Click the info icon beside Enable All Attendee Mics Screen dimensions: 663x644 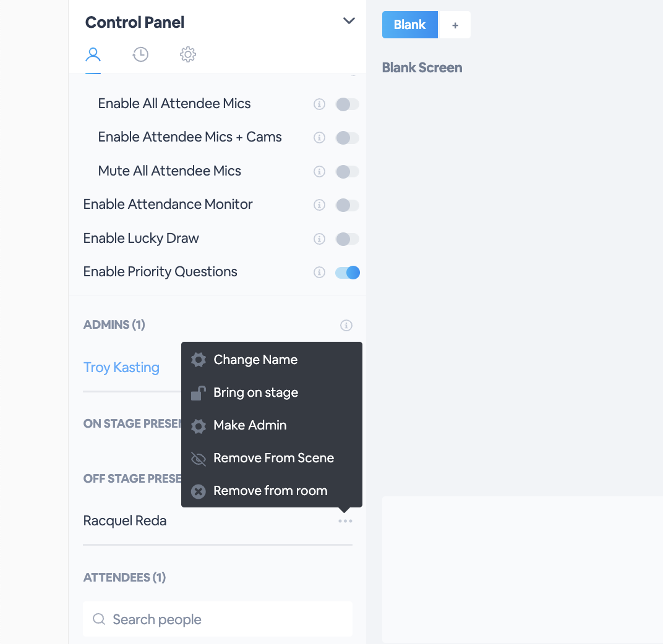319,104
